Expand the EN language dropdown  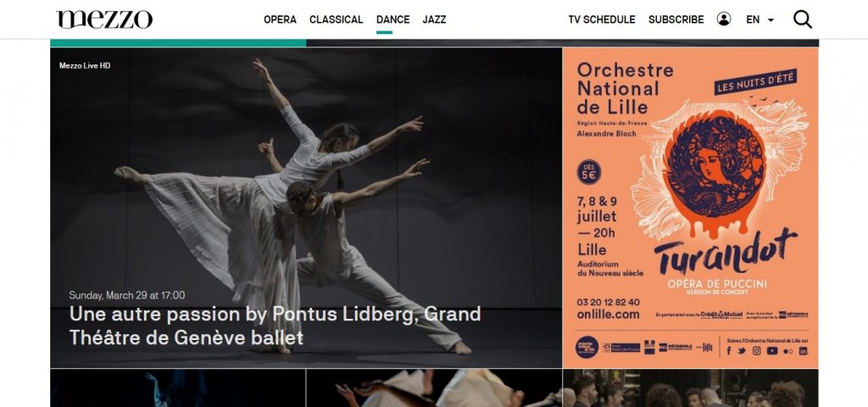coord(759,20)
